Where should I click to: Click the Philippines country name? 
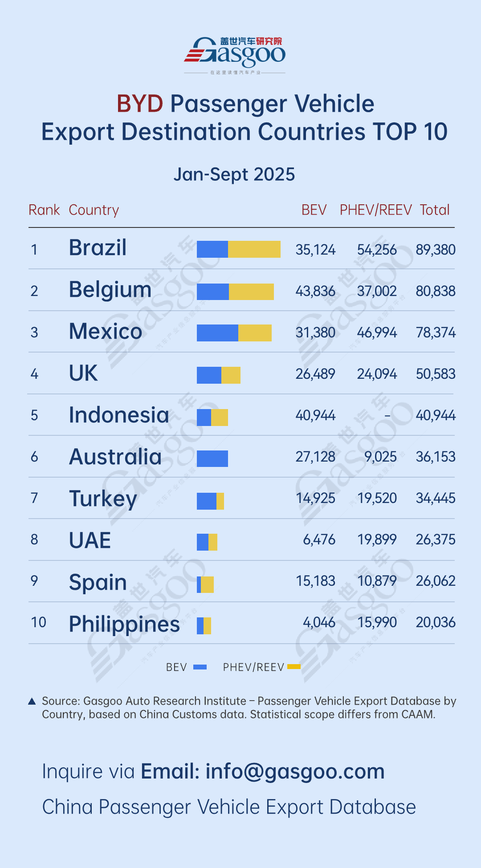(124, 624)
